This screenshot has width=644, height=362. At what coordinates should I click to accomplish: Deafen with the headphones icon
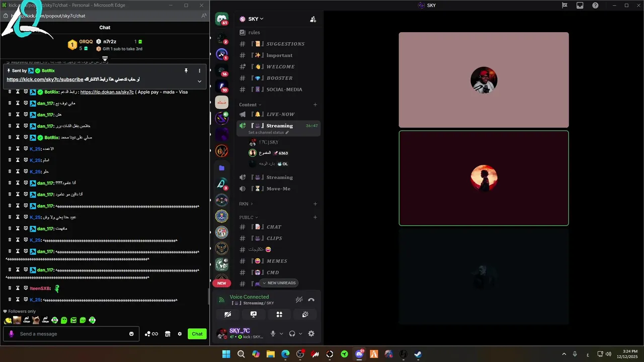292,333
